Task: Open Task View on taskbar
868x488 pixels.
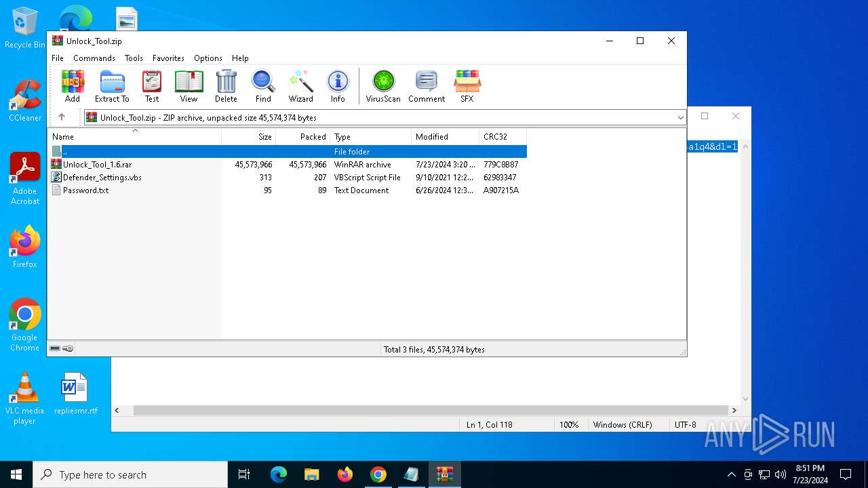Action: coord(244,474)
